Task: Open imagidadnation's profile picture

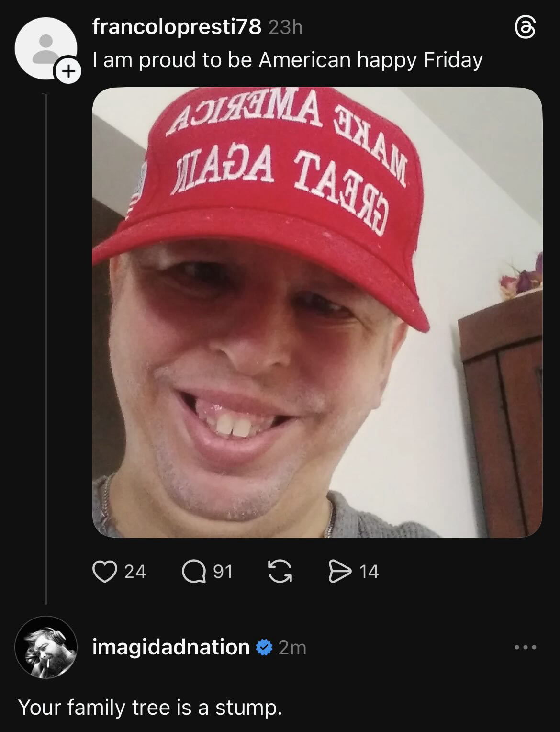Action: point(46,647)
